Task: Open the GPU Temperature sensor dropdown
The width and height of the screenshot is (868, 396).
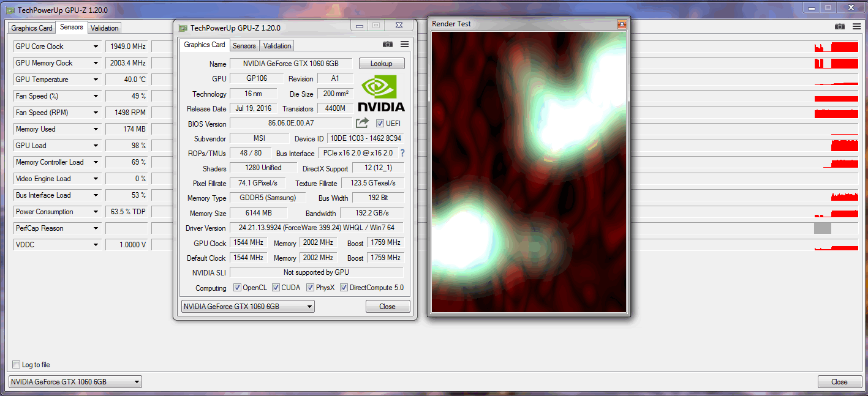Action: click(x=96, y=80)
